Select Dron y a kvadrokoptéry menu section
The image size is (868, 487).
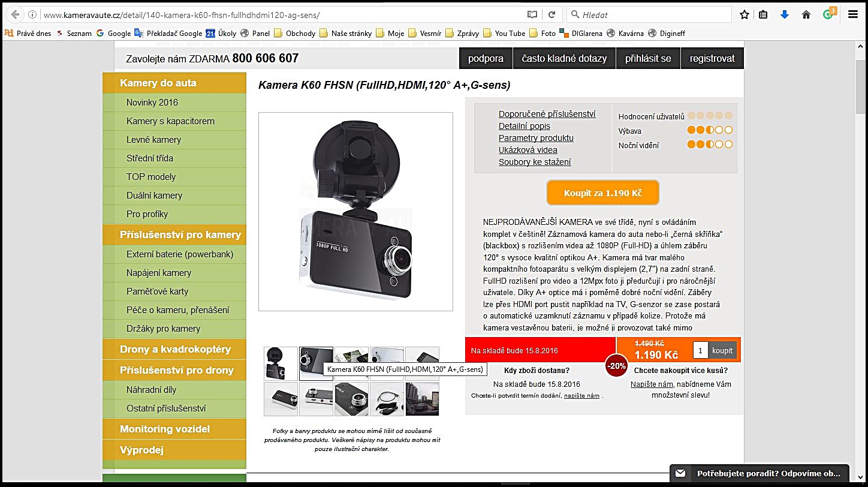(175, 349)
